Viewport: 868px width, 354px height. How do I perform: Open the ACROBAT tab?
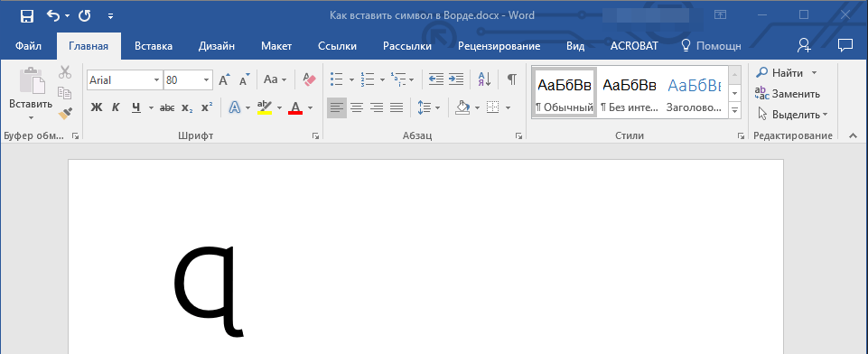(x=634, y=46)
